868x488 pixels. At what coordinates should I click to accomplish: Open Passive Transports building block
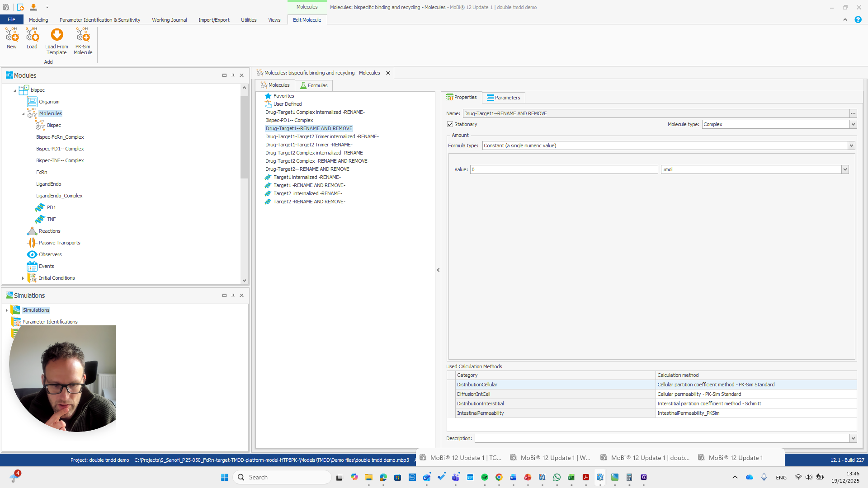pyautogui.click(x=59, y=243)
